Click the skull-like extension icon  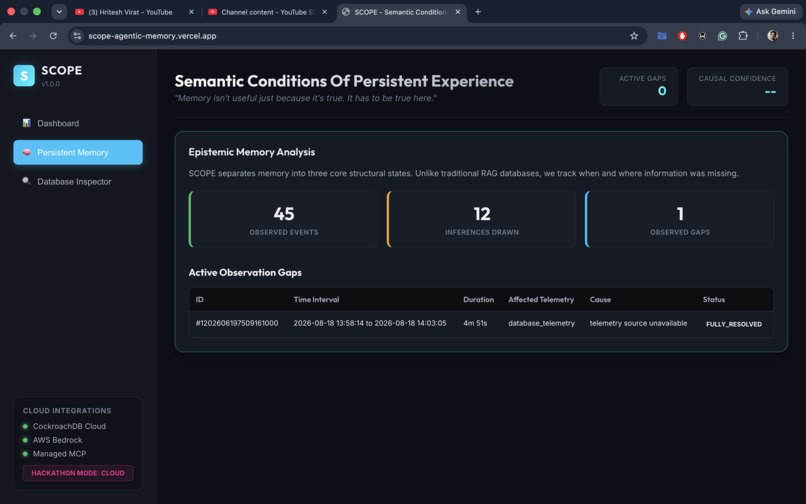click(702, 35)
